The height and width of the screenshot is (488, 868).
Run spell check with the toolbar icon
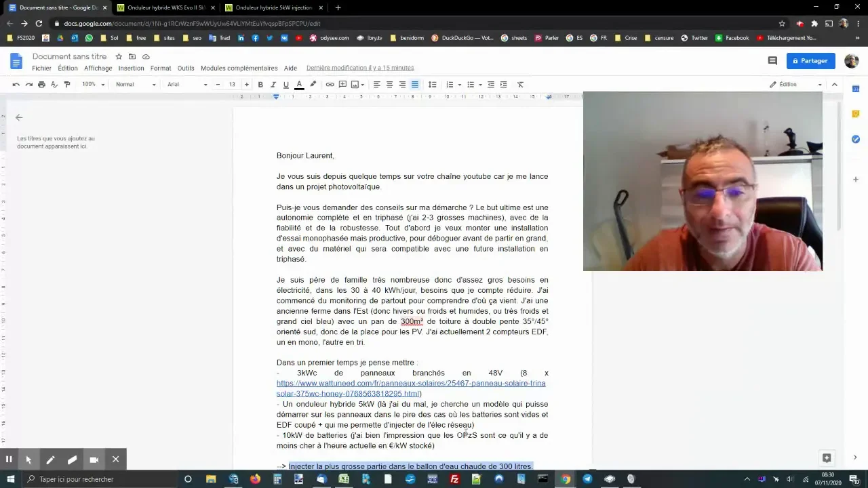click(x=54, y=85)
